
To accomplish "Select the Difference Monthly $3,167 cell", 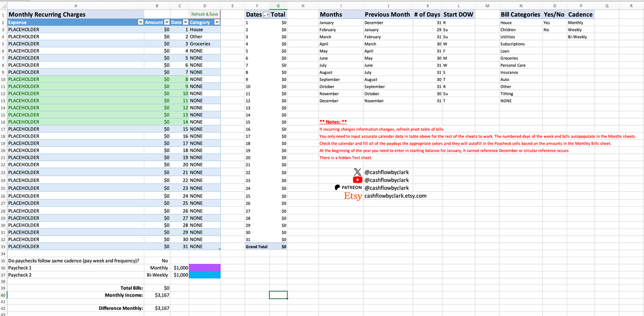I will pos(157,308).
